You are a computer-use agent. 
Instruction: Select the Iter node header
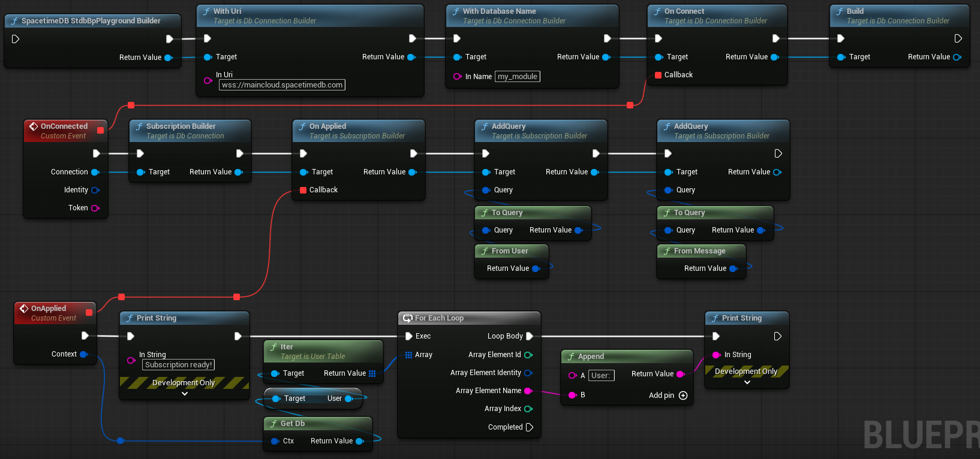[323, 351]
